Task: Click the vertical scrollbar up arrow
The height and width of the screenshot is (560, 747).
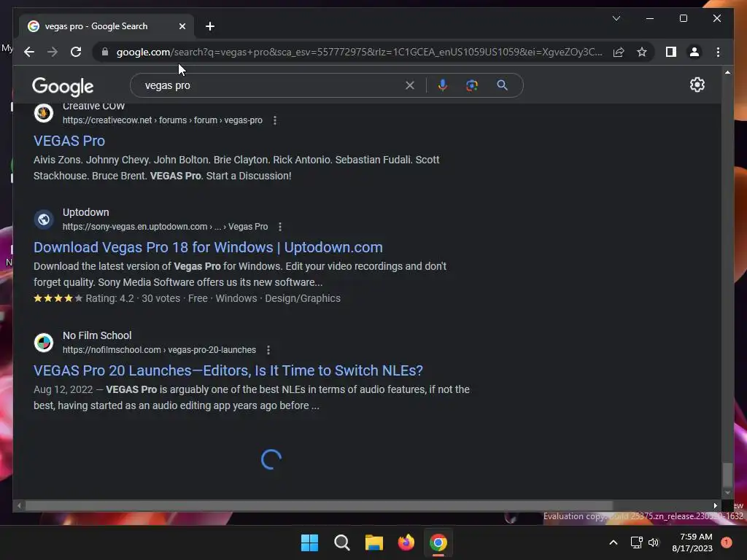Action: pos(727,72)
